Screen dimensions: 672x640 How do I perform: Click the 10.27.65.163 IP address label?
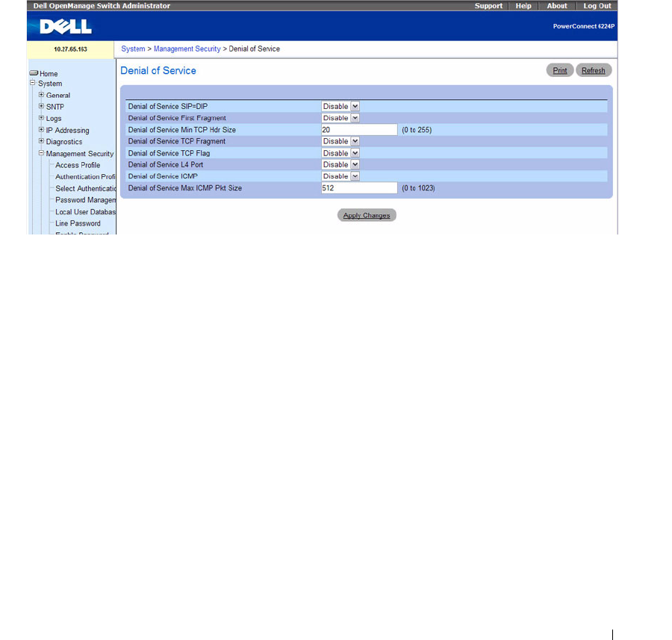pyautogui.click(x=70, y=49)
